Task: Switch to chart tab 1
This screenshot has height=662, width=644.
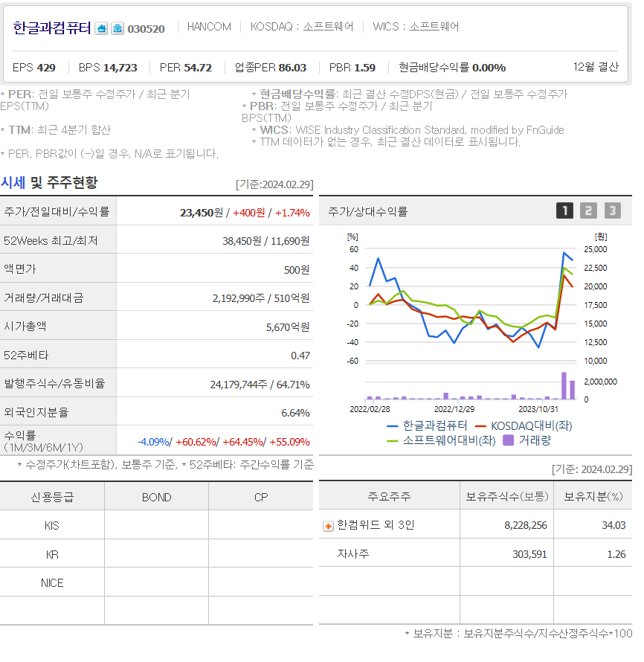Action: (564, 211)
